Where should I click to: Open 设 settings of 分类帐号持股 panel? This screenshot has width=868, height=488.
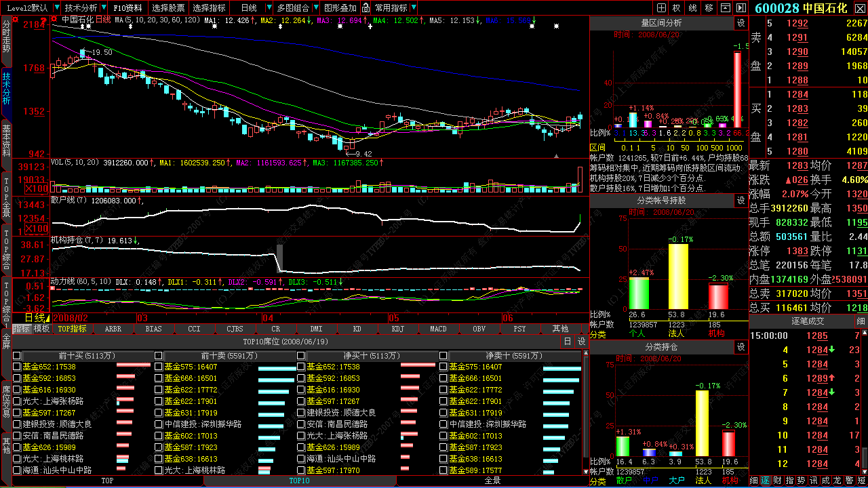click(741, 201)
